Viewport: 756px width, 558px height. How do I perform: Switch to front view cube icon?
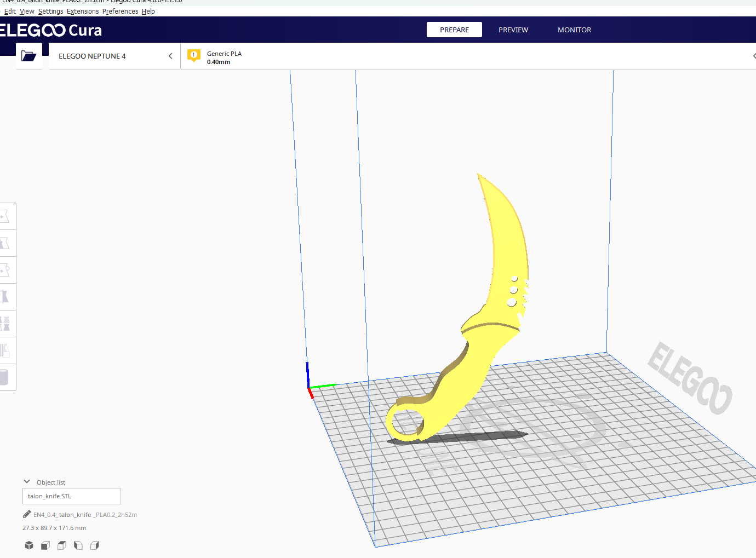coord(45,545)
